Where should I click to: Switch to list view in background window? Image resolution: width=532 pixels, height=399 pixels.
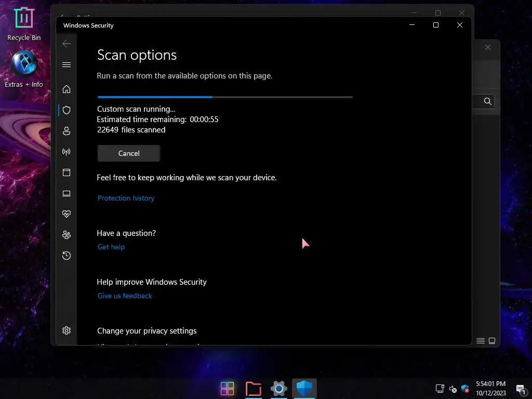pos(481,341)
